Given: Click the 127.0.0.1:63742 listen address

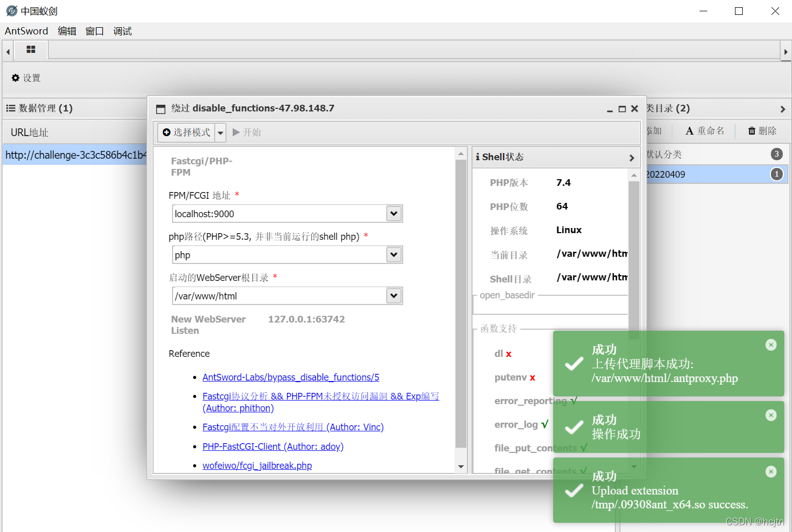Looking at the screenshot, I should pos(306,319).
